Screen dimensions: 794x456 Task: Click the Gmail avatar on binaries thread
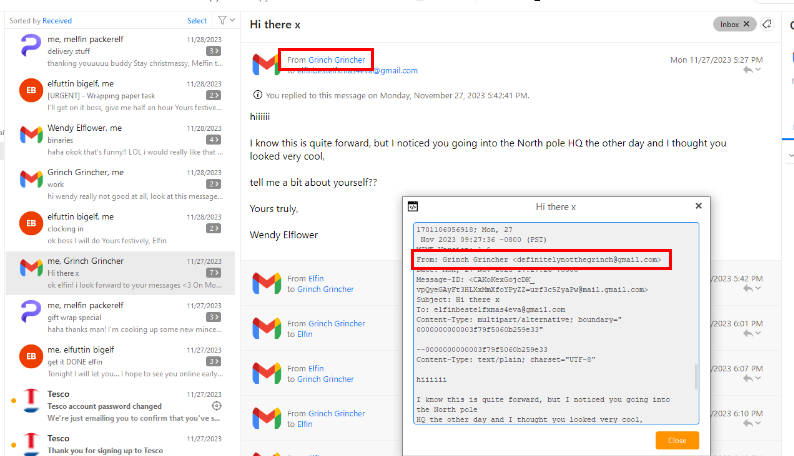coord(31,134)
